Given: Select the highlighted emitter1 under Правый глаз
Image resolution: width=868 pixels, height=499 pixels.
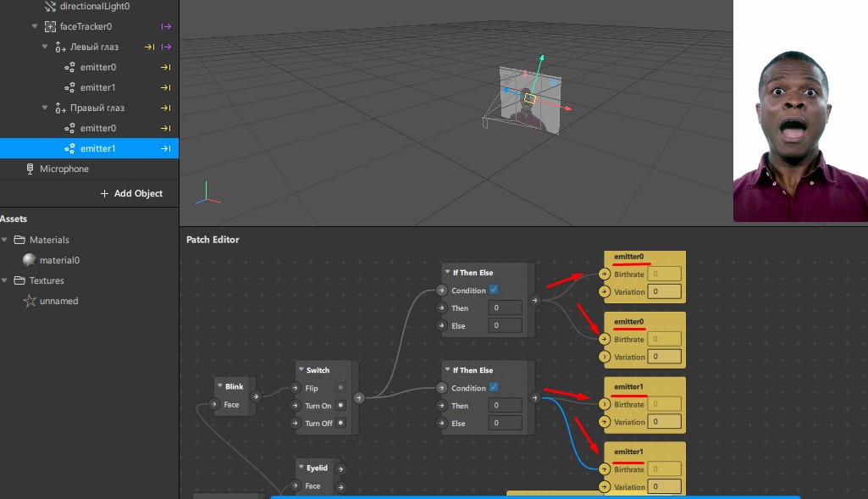Looking at the screenshot, I should coord(97,148).
